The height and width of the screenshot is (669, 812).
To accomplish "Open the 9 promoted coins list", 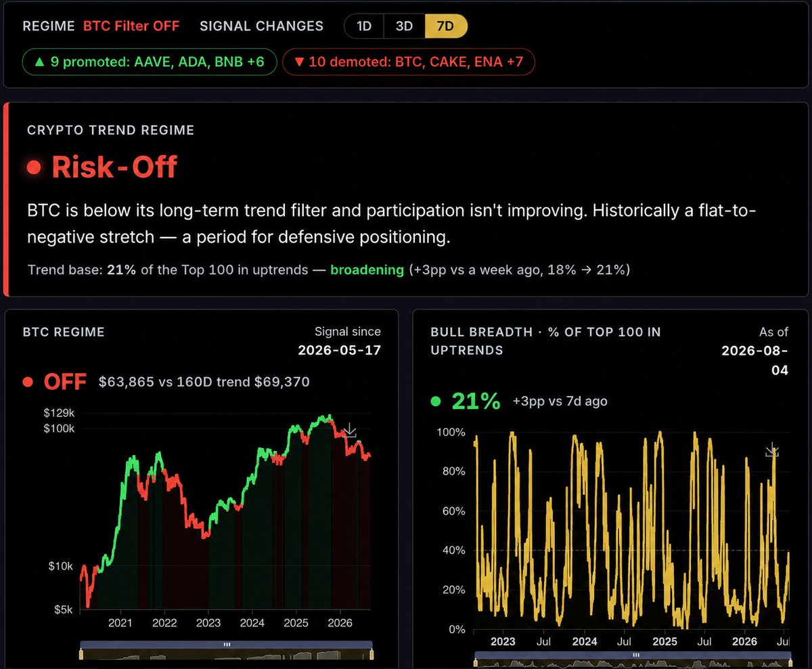I will pos(149,62).
